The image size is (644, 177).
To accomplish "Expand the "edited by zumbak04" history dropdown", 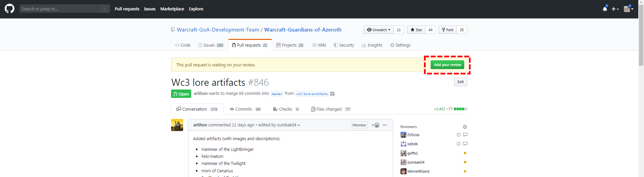I will pyautogui.click(x=279, y=125).
